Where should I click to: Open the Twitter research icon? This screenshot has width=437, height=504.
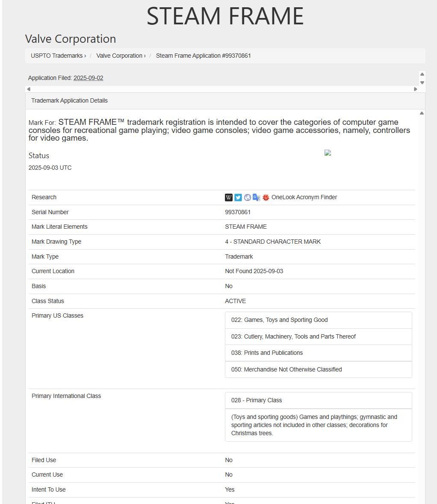point(238,197)
